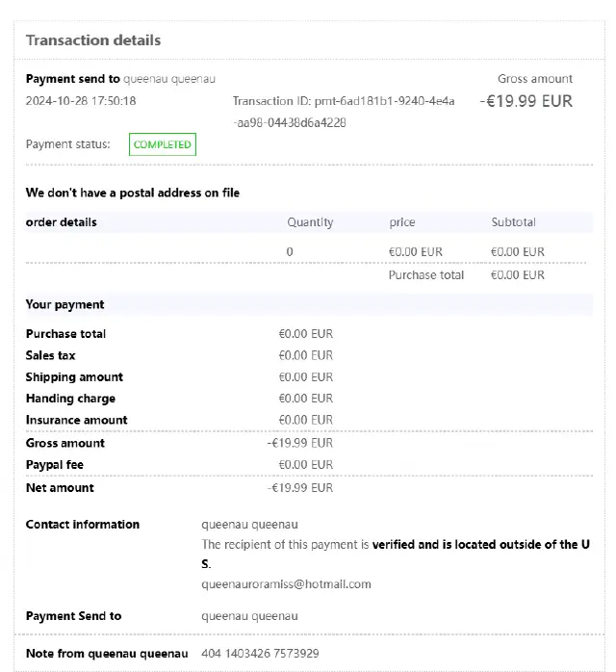
Task: Click the Net amount value -€19.99 EUR
Action: [x=300, y=488]
